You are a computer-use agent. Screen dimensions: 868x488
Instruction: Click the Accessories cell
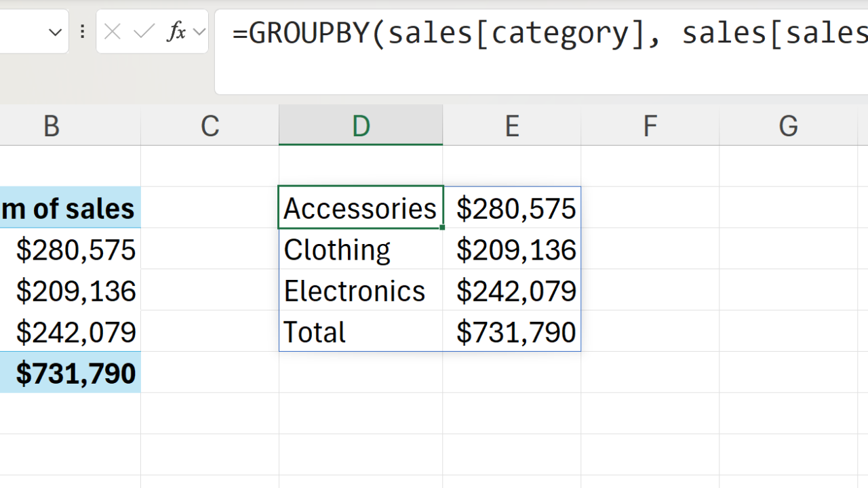[x=360, y=208]
